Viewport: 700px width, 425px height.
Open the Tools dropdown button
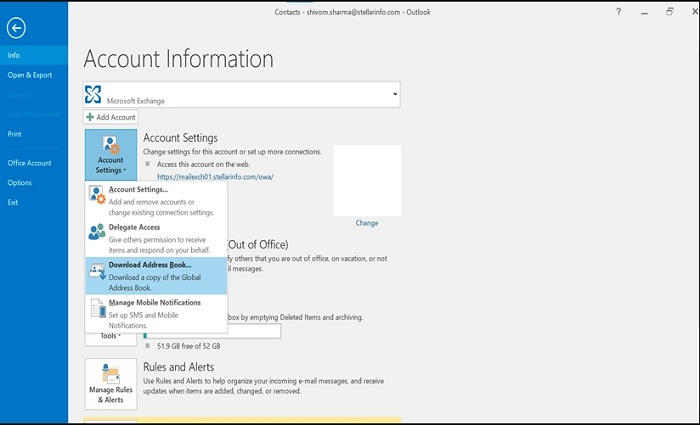(111, 337)
